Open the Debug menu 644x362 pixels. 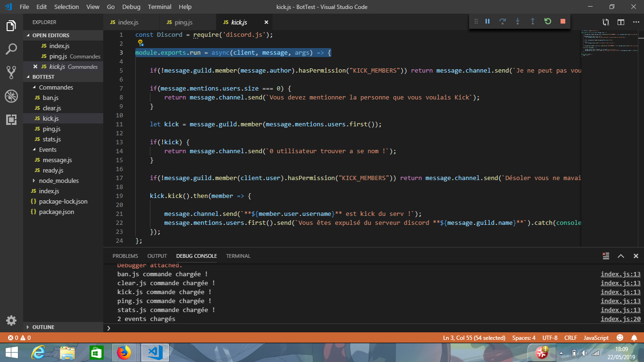point(131,7)
